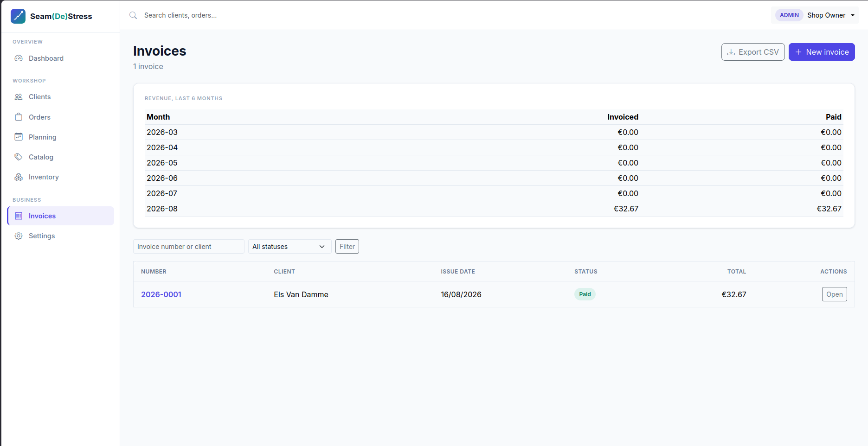
Task: Click the Export CSV button label
Action: point(759,52)
